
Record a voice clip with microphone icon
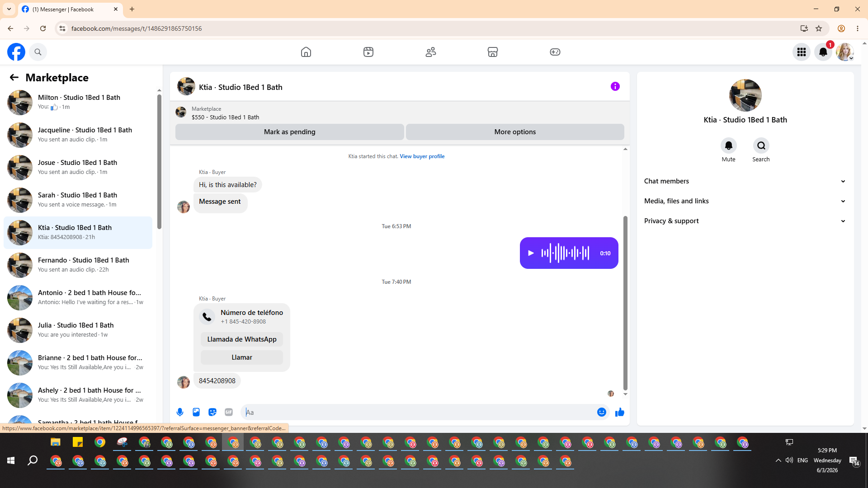coord(180,412)
